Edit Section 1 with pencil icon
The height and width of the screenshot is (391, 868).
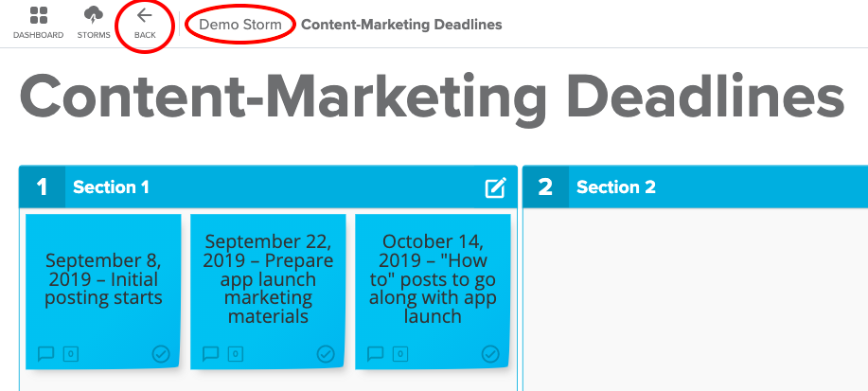click(x=495, y=187)
